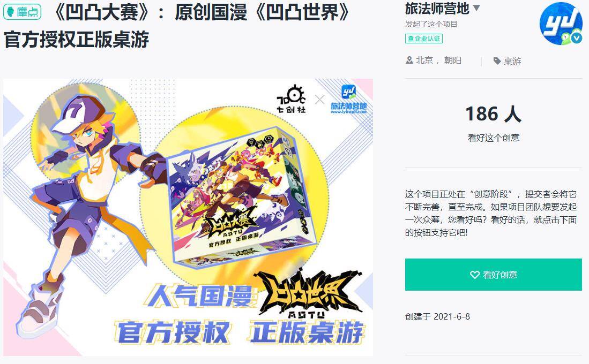Open the 旅法师营地 creator name
The image size is (589, 364).
pos(437,8)
